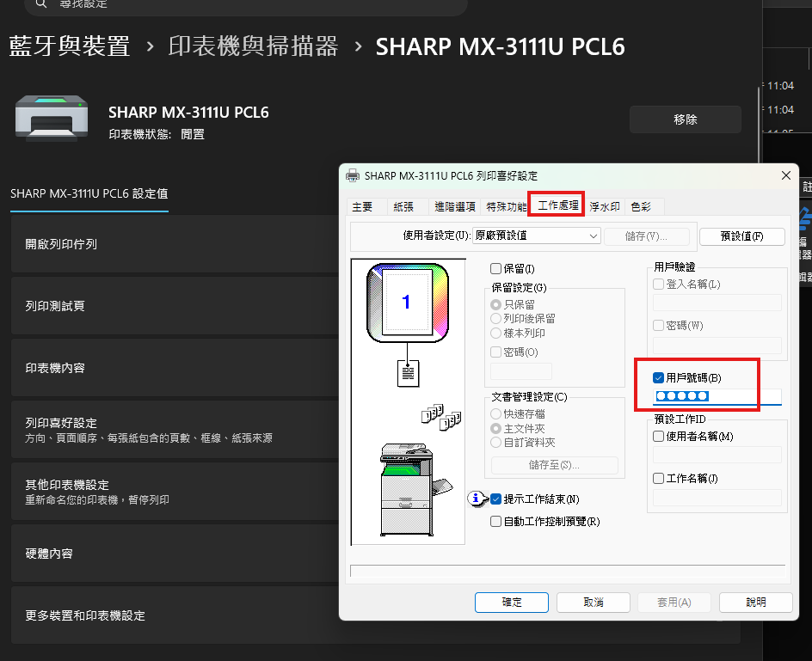The image size is (812, 661).
Task: Open 列印喜好設定 row in Settings
Action: 175,430
